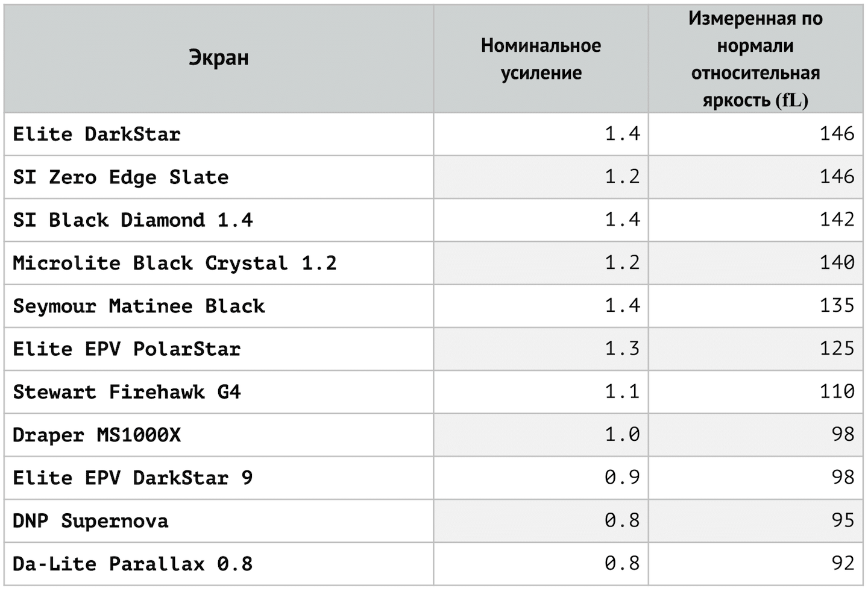Select the Seymour Matinee Black cell
The height and width of the screenshot is (591, 868).
(139, 306)
